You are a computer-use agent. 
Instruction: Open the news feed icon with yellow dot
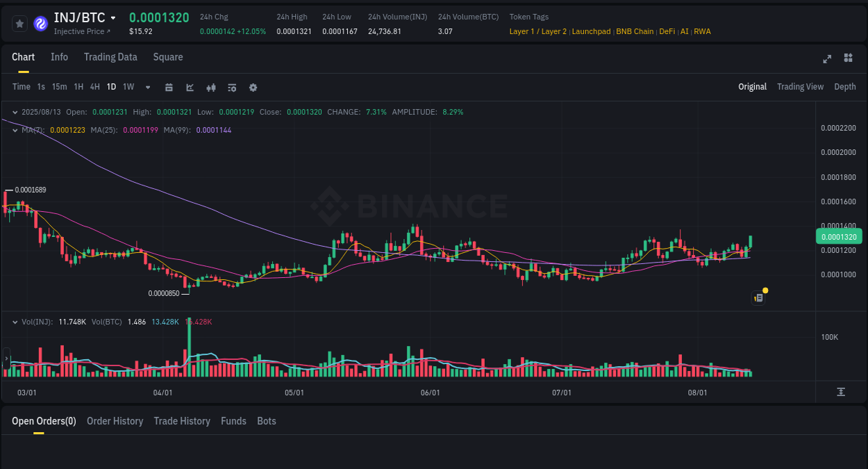pyautogui.click(x=758, y=297)
